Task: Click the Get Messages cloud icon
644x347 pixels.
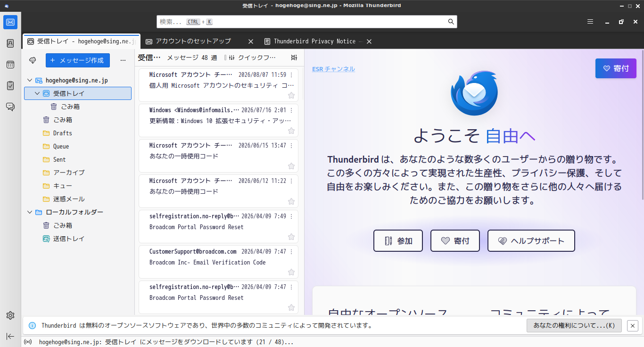Action: click(33, 60)
